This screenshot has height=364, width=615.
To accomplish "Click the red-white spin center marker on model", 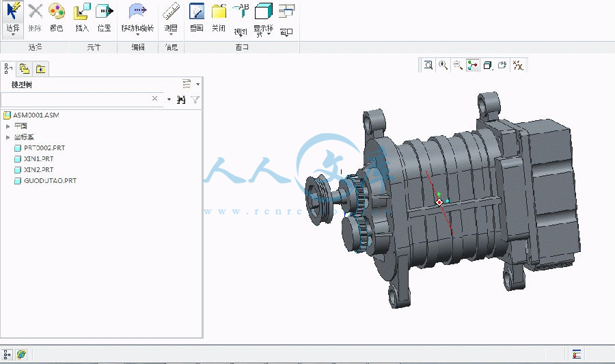I will (439, 202).
